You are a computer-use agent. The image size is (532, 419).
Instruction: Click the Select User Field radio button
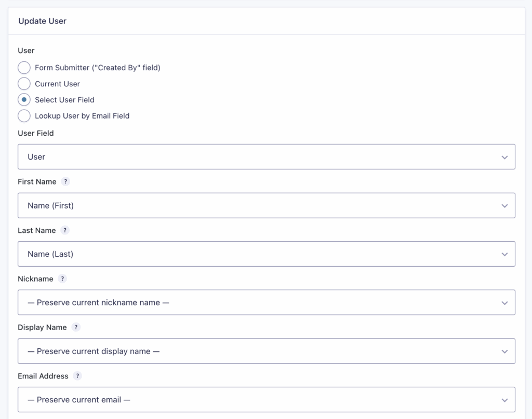coord(24,100)
